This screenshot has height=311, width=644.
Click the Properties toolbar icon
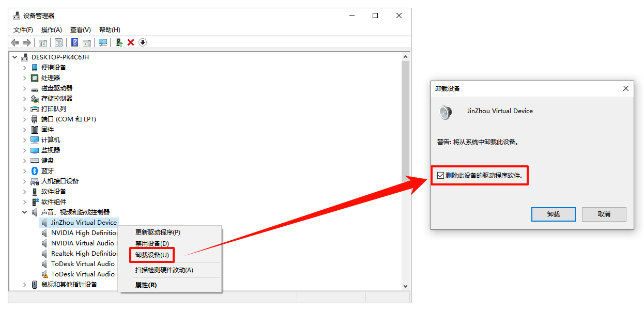[58, 42]
